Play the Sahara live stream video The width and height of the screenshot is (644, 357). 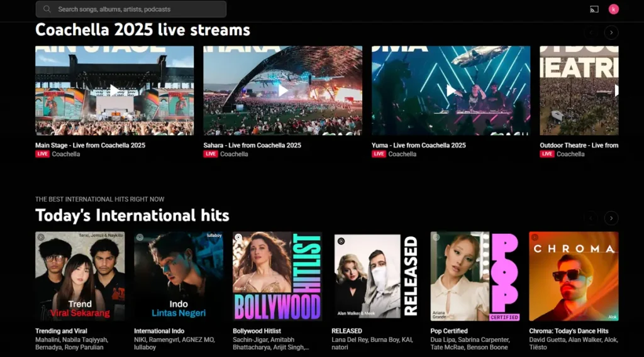click(x=282, y=91)
